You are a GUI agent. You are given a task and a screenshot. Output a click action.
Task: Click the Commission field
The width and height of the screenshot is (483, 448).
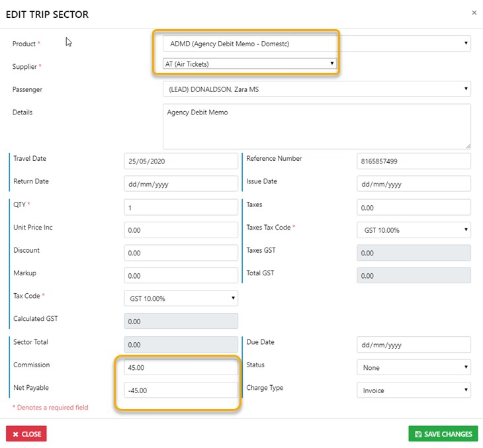tap(181, 367)
